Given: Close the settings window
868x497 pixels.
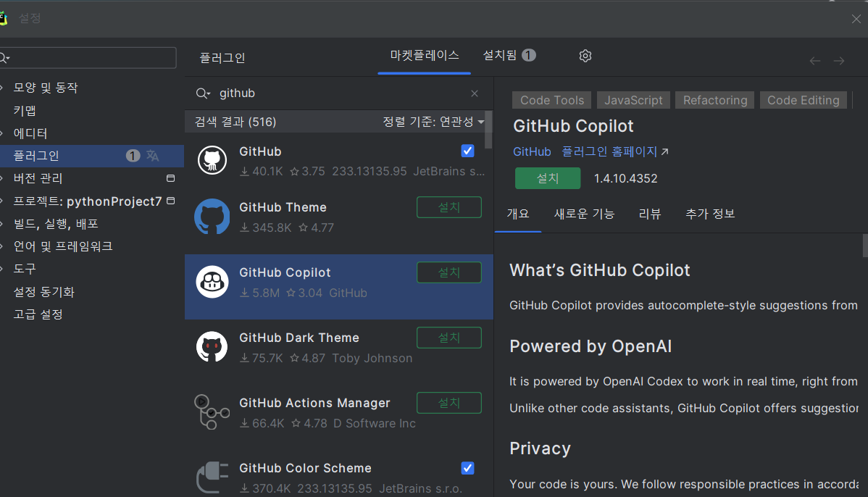Looking at the screenshot, I should [x=856, y=19].
